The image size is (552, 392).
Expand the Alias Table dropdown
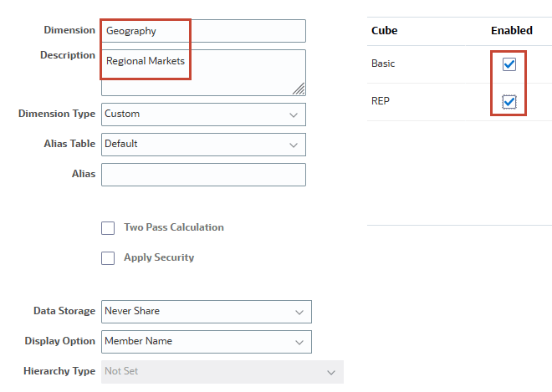coord(203,144)
